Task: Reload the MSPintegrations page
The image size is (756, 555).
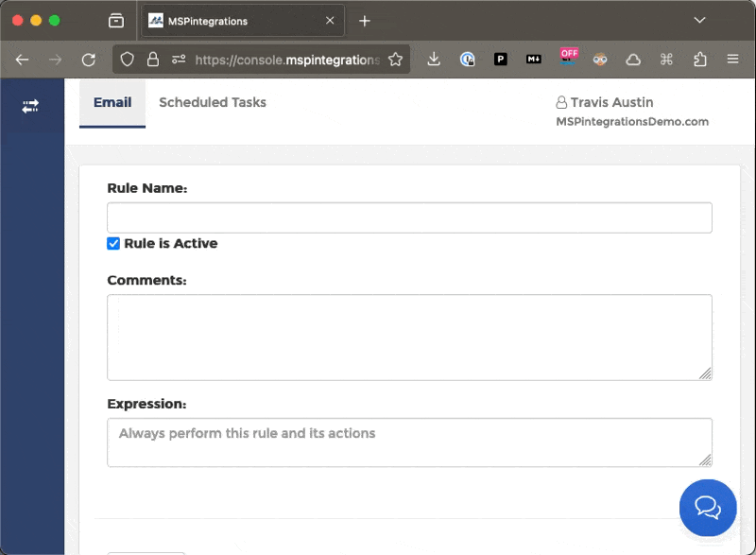Action: [88, 58]
